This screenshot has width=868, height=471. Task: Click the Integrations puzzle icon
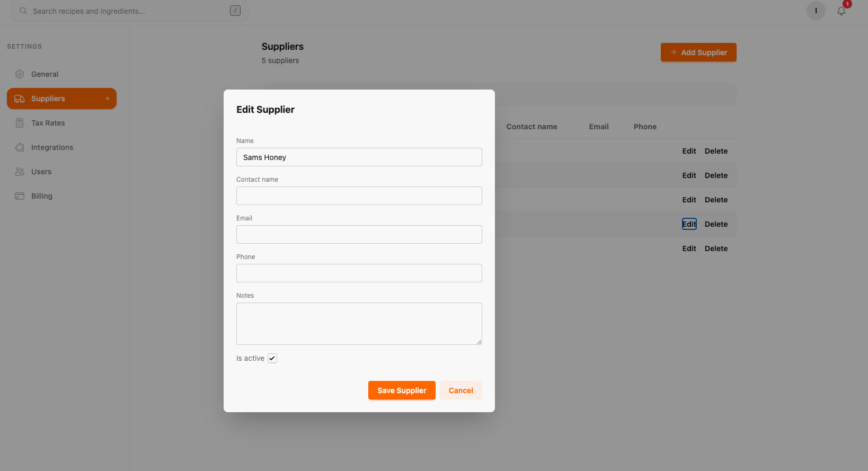tap(20, 147)
